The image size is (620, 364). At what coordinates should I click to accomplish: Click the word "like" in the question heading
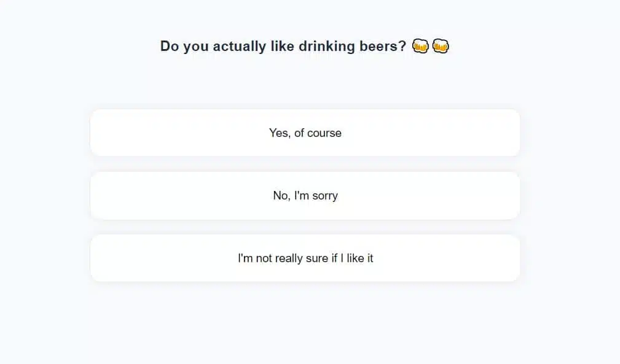[x=280, y=46]
